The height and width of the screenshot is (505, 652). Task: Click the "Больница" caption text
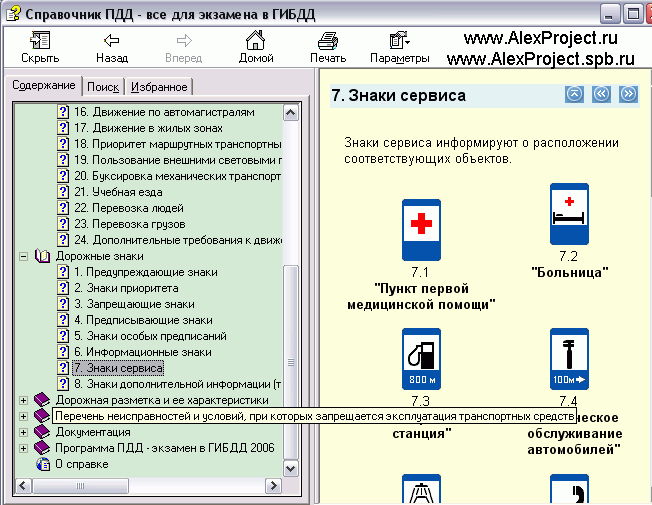tap(570, 272)
